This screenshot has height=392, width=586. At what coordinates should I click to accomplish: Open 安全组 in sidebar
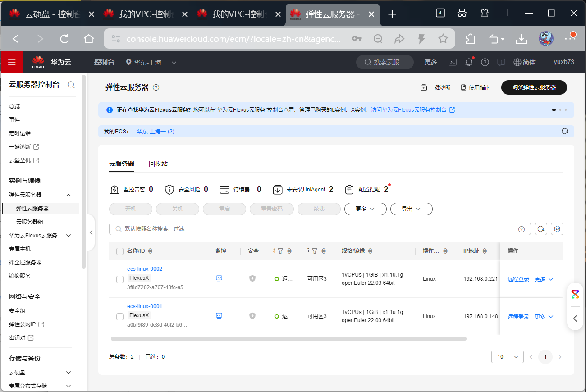[x=17, y=311]
